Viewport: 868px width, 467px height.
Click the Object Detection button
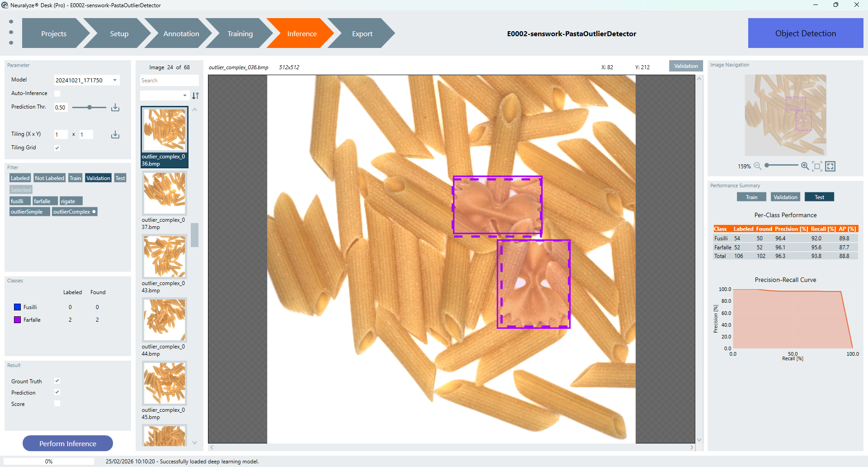(x=806, y=33)
